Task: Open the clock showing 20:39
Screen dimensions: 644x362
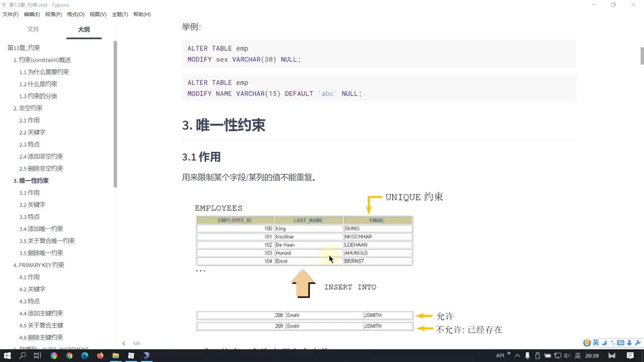Action: click(592, 355)
